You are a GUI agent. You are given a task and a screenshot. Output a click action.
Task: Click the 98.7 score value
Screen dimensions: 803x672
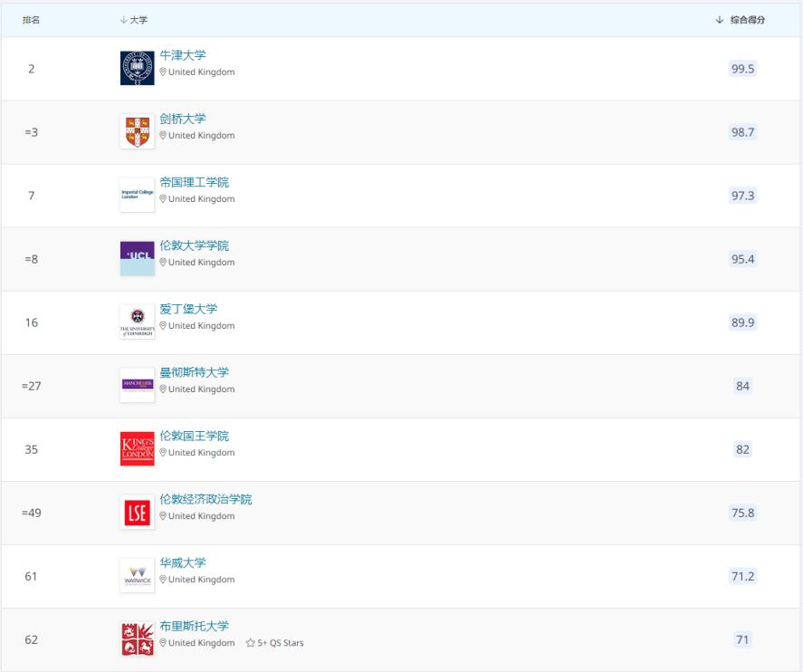pos(742,132)
